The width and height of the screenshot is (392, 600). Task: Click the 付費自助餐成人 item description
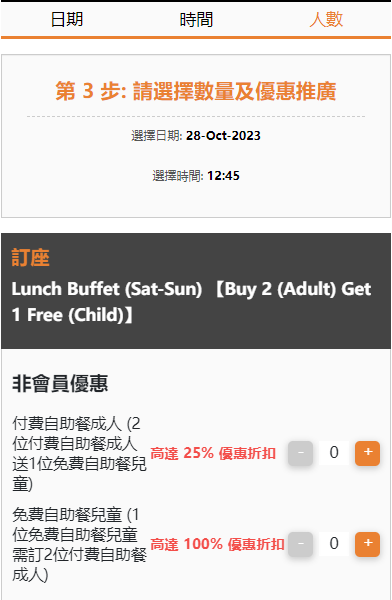(x=79, y=453)
